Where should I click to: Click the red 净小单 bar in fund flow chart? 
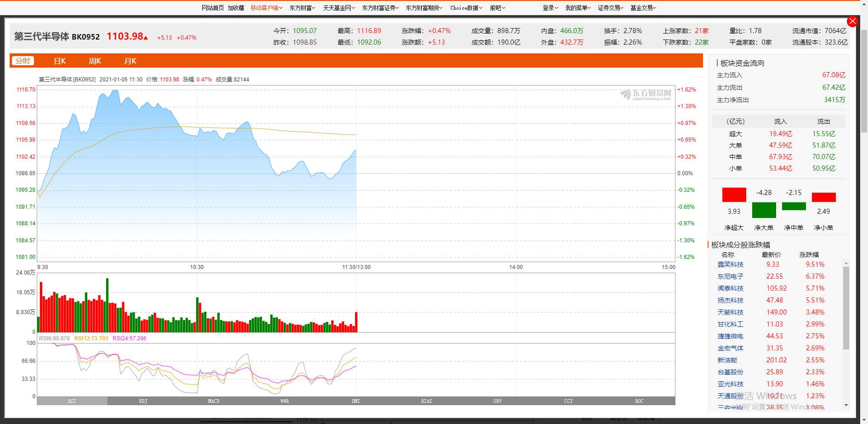823,197
